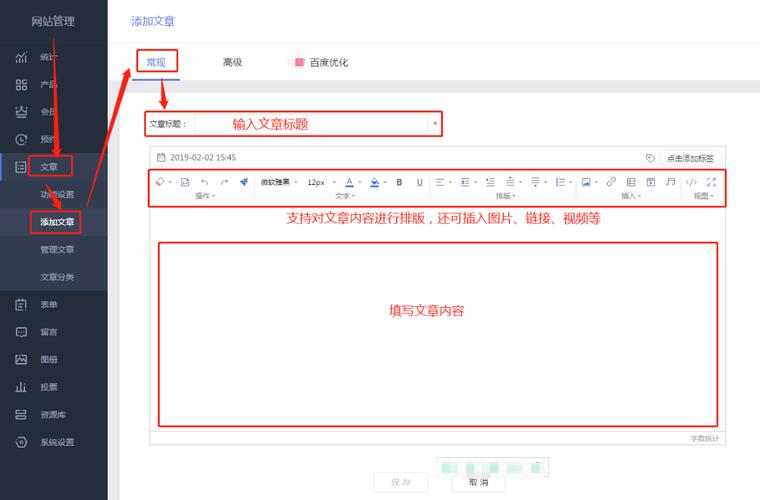Click the font color A icon
Viewport: 760px width, 500px height.
pos(349,182)
